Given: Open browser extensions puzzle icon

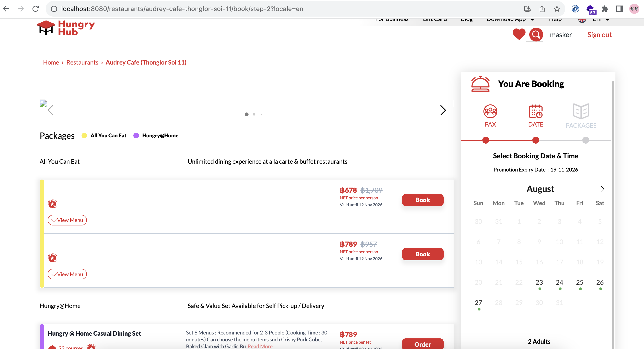Looking at the screenshot, I should 605,9.
